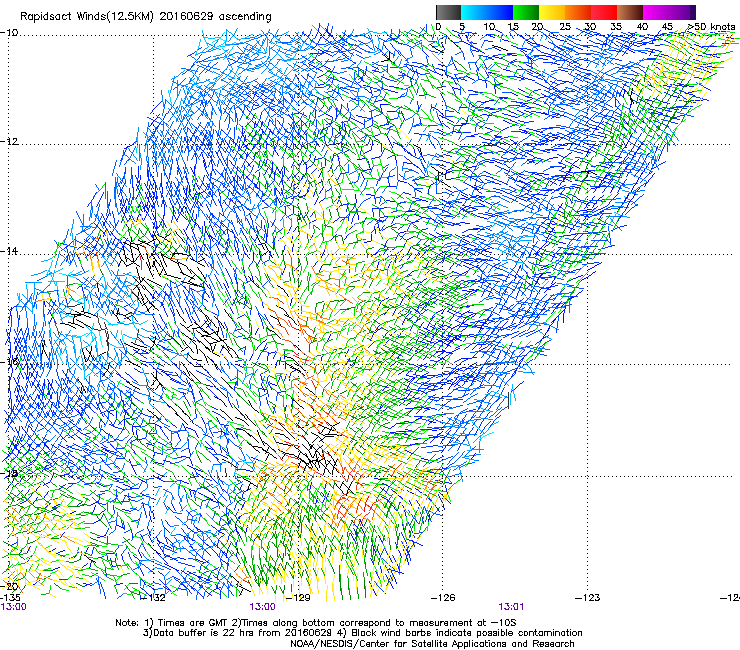This screenshot has width=740, height=650.
Task: Click the '40' legend scale label
Action: [642, 27]
